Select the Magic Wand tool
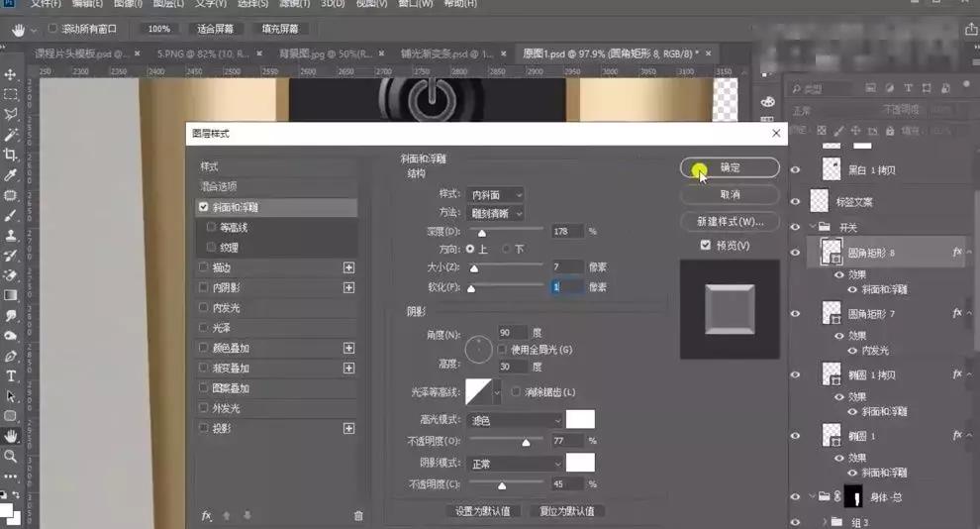This screenshot has height=529, width=980. click(x=11, y=135)
